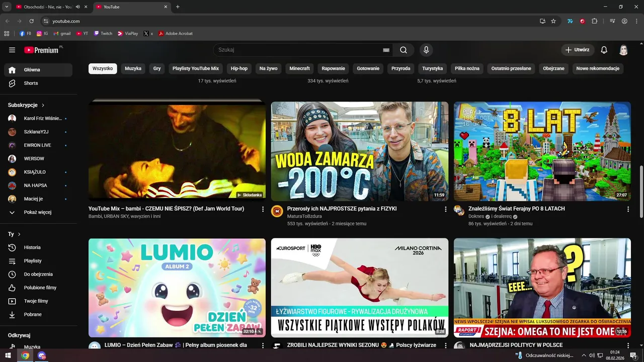Click the youtube.com address bar

click(287, 21)
